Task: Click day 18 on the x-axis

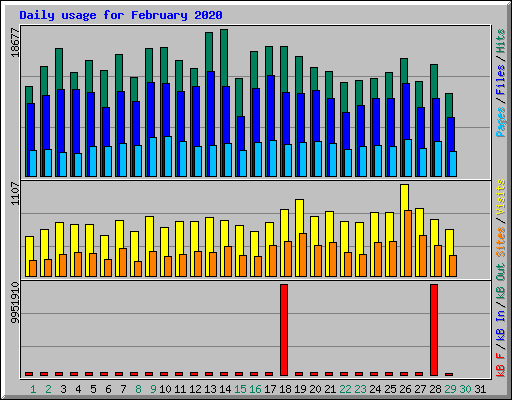Action: 285,389
